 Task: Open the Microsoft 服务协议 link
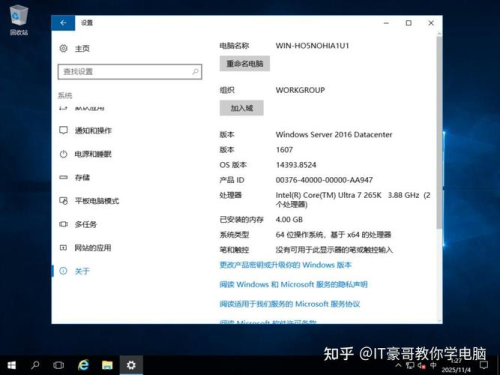(x=290, y=304)
